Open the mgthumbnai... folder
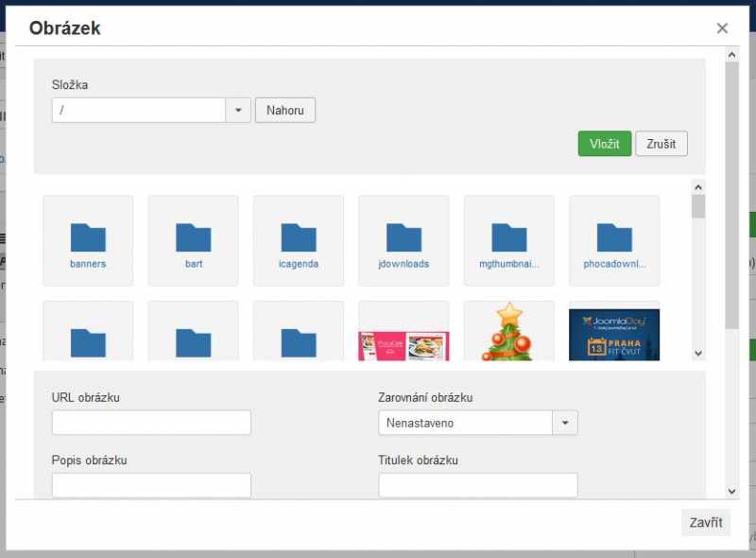The image size is (756, 558). coord(508,240)
